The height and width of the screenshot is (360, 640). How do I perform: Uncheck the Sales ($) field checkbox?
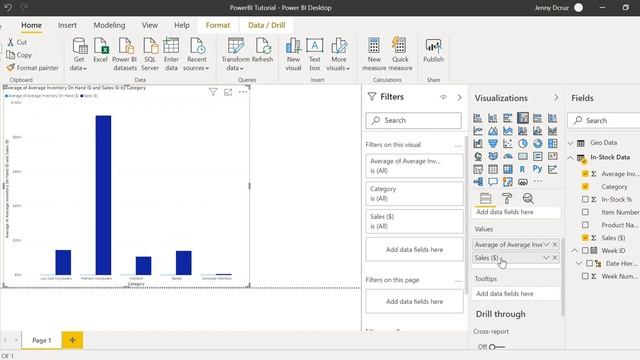(585, 238)
